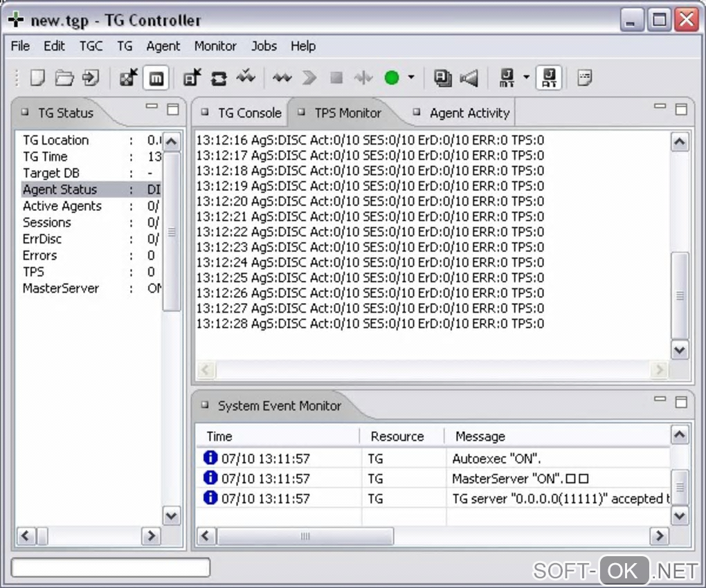Click the gray chevron start toolbar icon
706x588 pixels.
tap(309, 78)
